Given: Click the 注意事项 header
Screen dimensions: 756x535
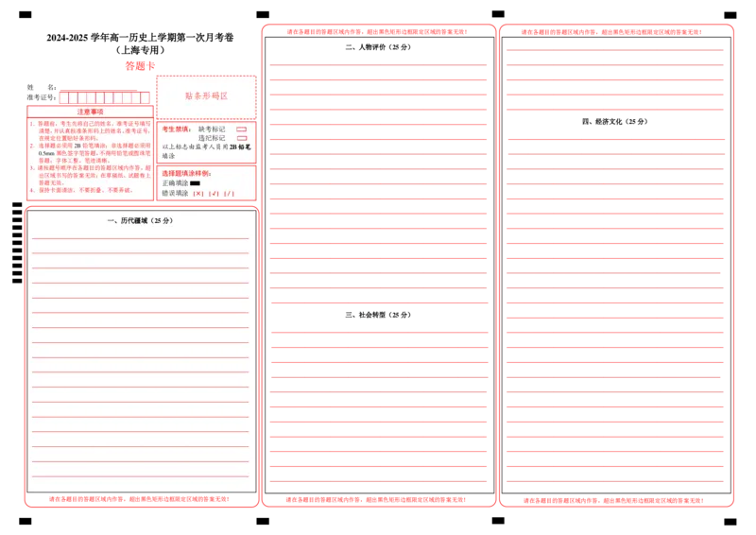Looking at the screenshot, I should 90,112.
